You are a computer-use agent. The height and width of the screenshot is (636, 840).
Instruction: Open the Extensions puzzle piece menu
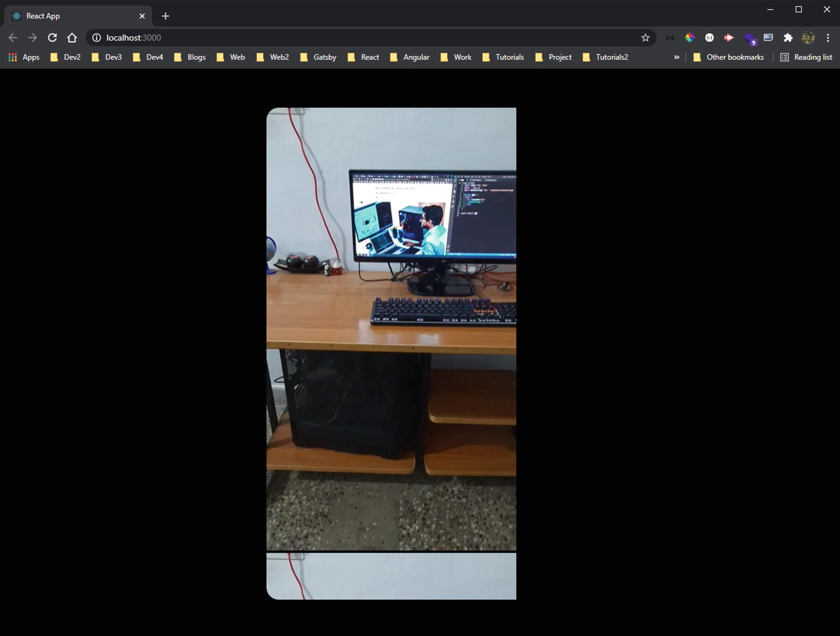(x=788, y=38)
